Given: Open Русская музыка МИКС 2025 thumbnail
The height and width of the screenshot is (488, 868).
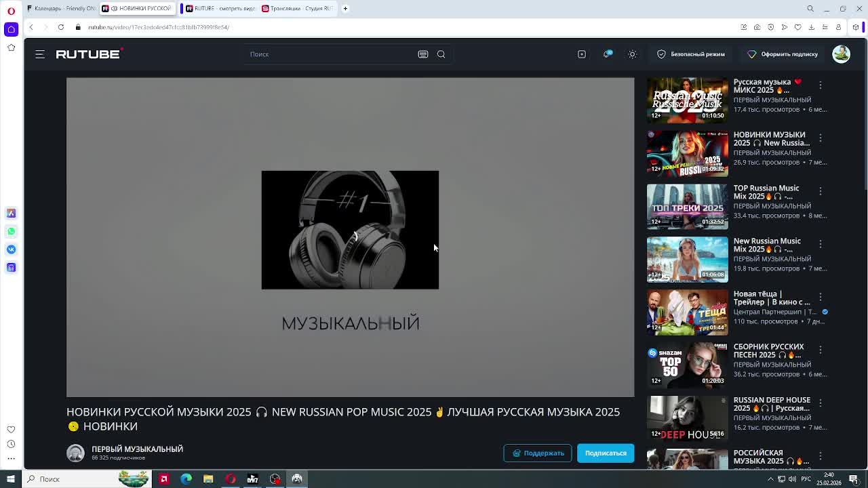Looking at the screenshot, I should [687, 100].
